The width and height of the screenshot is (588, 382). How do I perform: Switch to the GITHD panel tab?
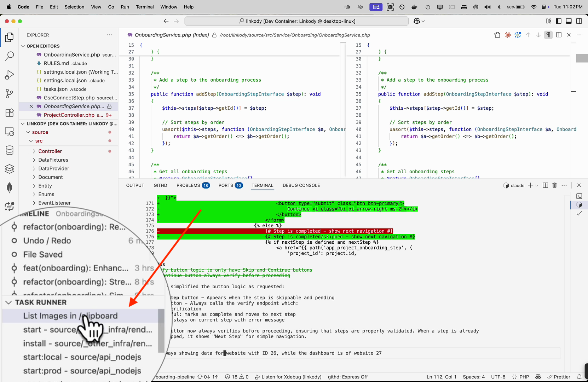(160, 185)
